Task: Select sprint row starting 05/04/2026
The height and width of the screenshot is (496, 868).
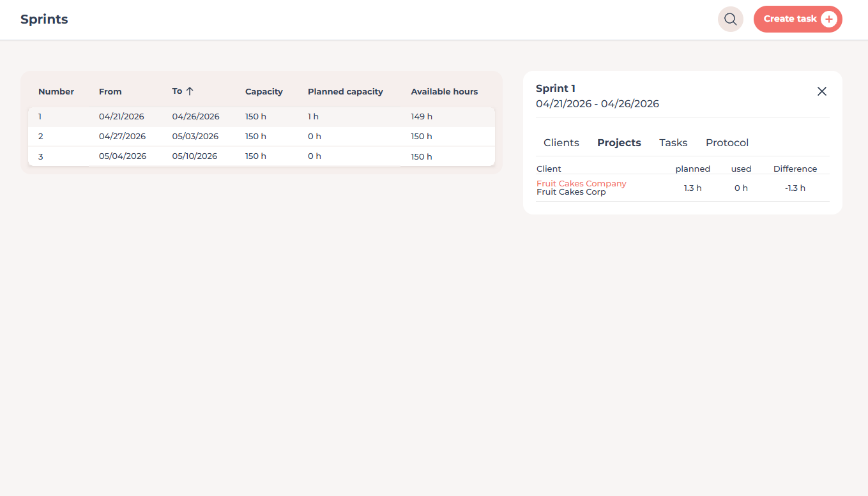Action: tap(261, 156)
